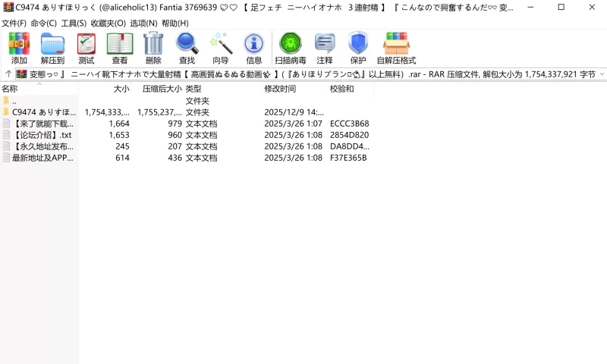
Task: Click the file icon of 【论坛介绍】.txt
Action: coord(6,135)
